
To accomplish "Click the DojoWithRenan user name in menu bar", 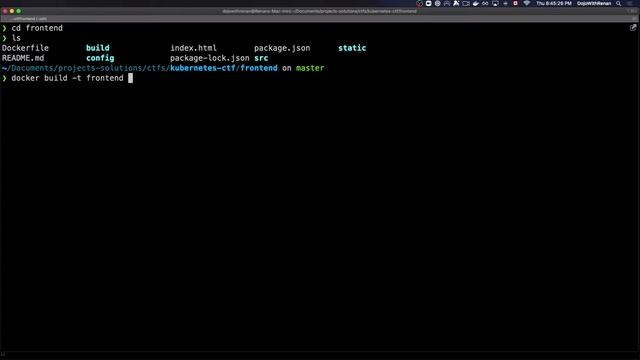I will (594, 3).
